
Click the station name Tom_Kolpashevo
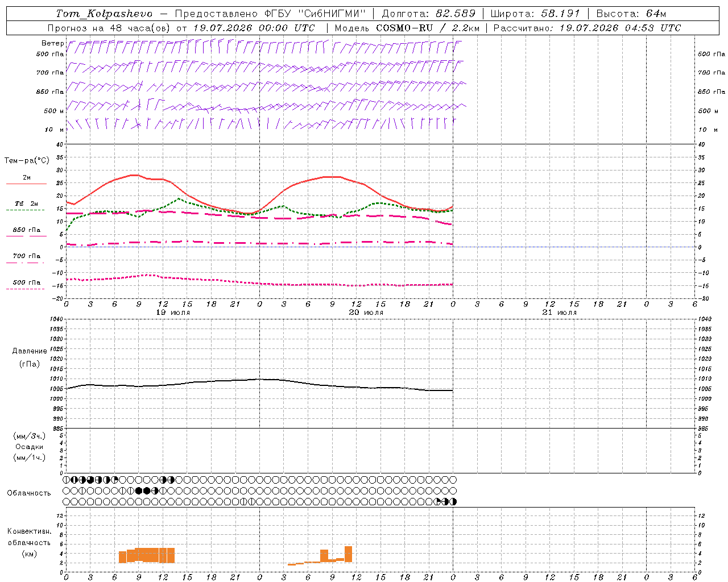coord(104,14)
